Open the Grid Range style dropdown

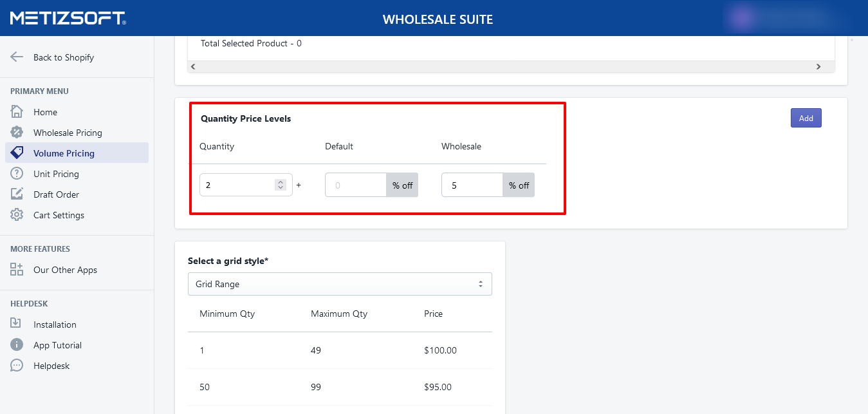click(340, 284)
